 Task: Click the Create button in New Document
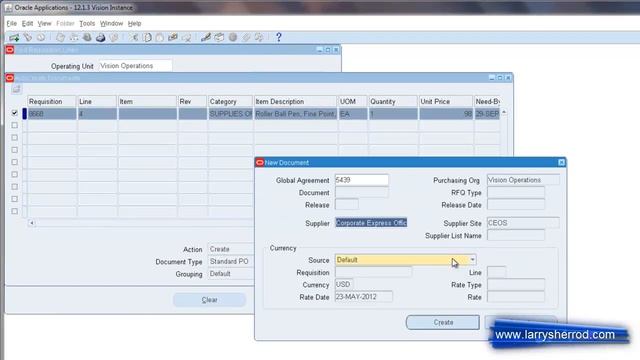click(x=443, y=322)
